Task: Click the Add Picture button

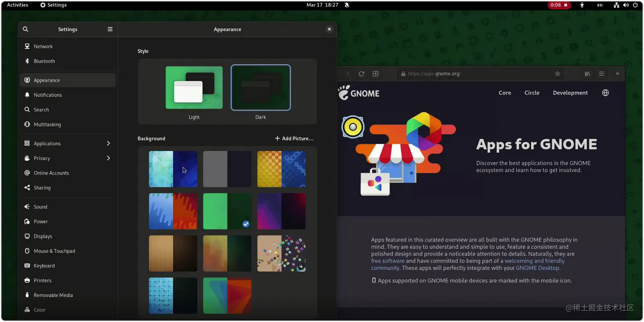Action: pos(294,138)
